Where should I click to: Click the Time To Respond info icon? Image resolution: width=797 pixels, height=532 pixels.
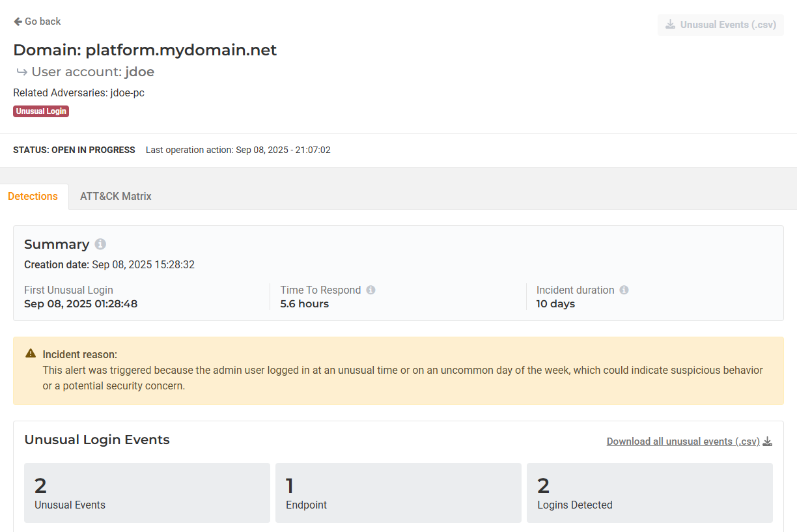click(371, 290)
